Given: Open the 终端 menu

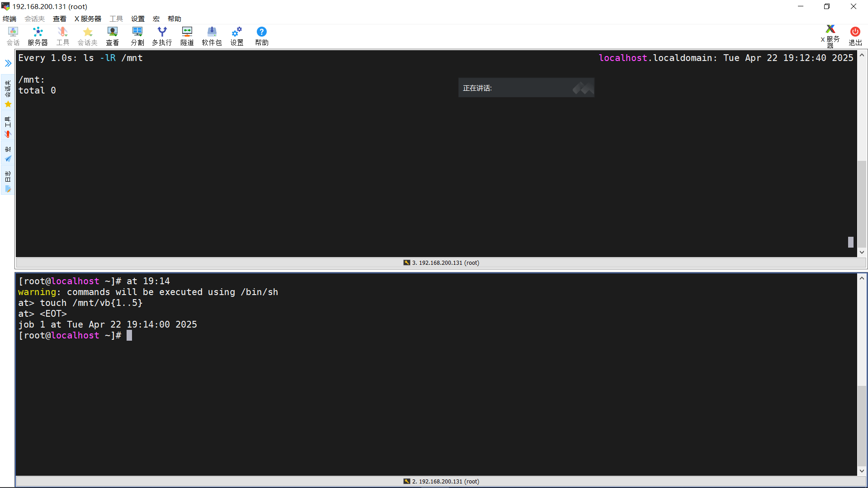Looking at the screenshot, I should coord(9,19).
